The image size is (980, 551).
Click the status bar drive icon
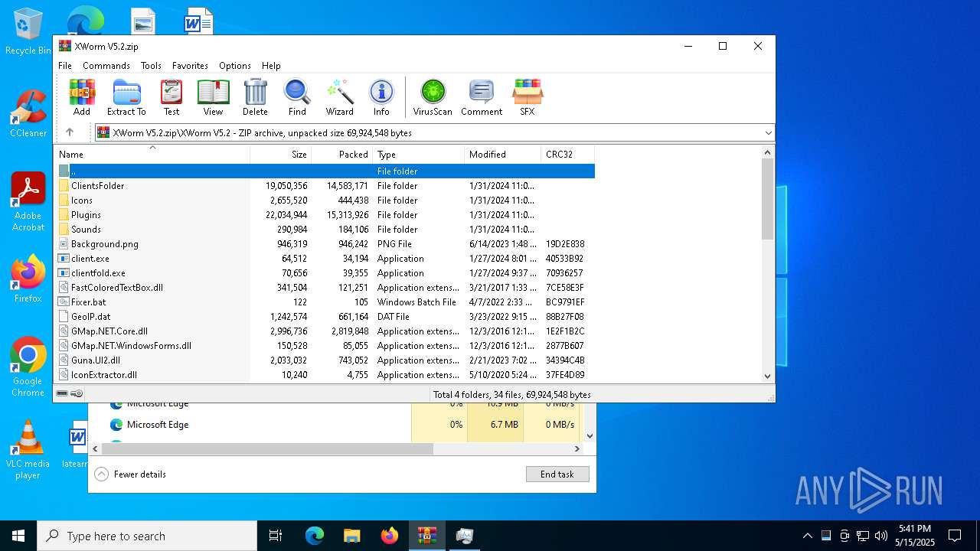(63, 393)
